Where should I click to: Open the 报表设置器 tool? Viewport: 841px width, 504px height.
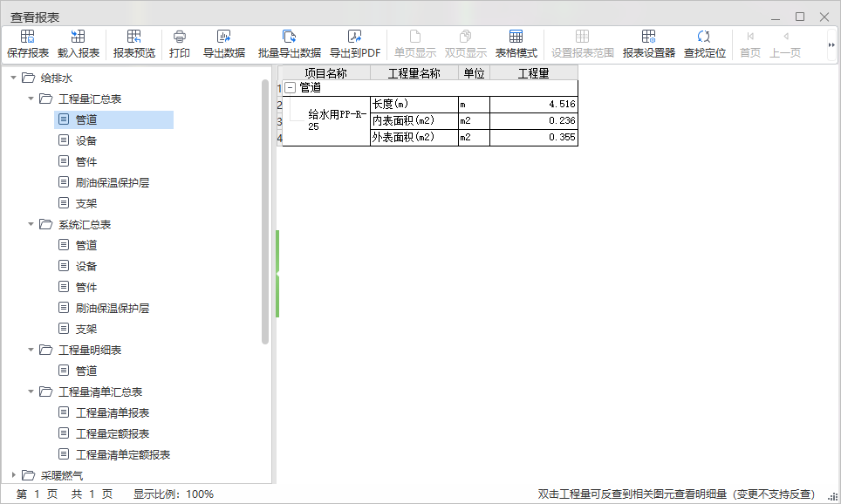pyautogui.click(x=648, y=37)
